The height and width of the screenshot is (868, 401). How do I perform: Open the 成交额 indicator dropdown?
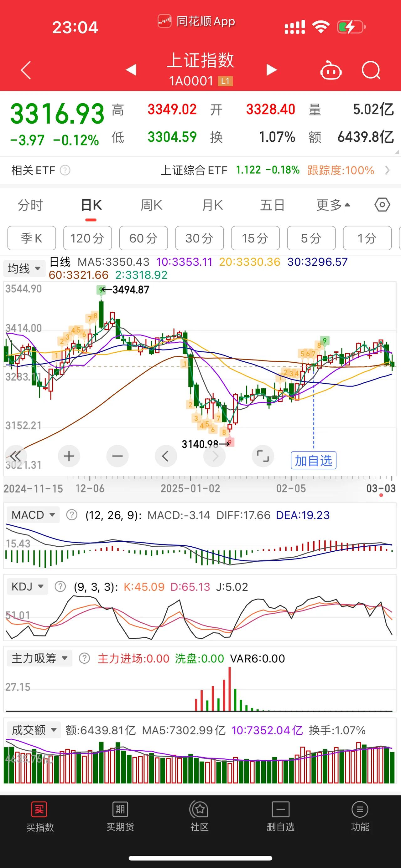tap(34, 730)
